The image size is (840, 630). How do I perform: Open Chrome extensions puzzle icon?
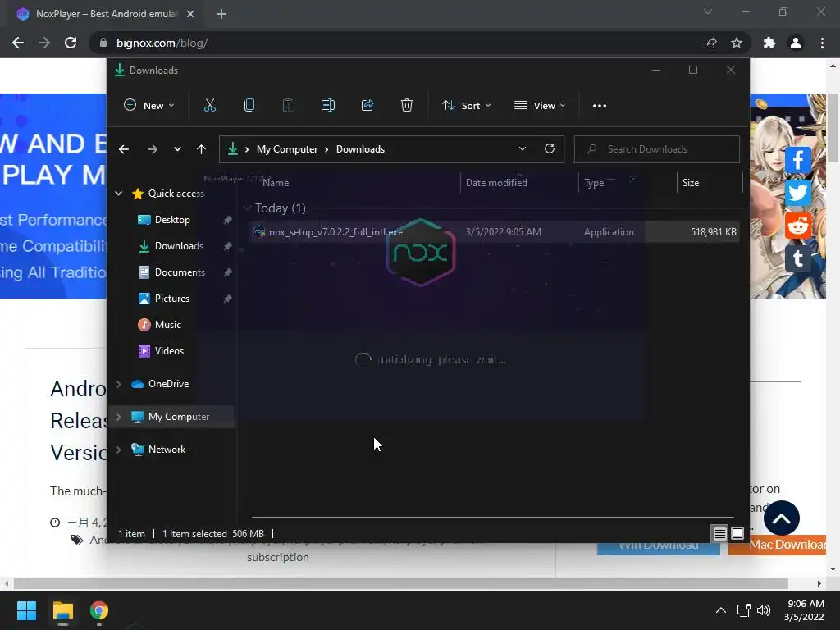pyautogui.click(x=769, y=43)
